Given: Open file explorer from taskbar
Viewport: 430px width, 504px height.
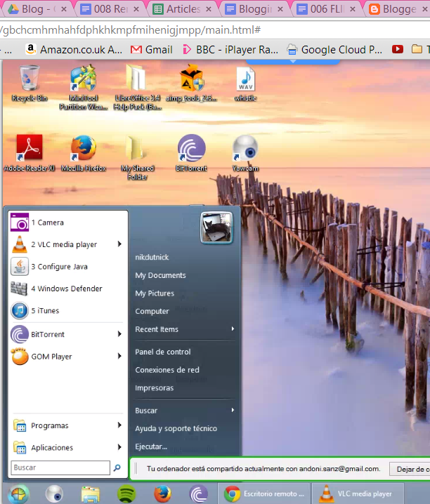Looking at the screenshot, I should point(91,494).
